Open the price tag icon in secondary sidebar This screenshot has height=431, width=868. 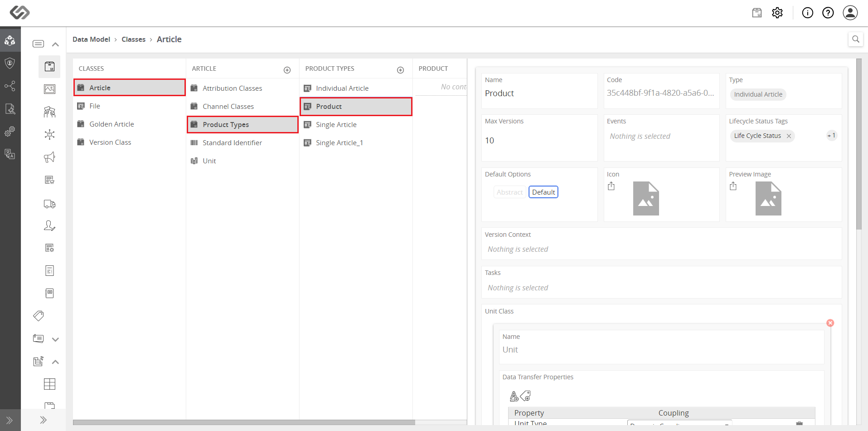[x=39, y=316]
